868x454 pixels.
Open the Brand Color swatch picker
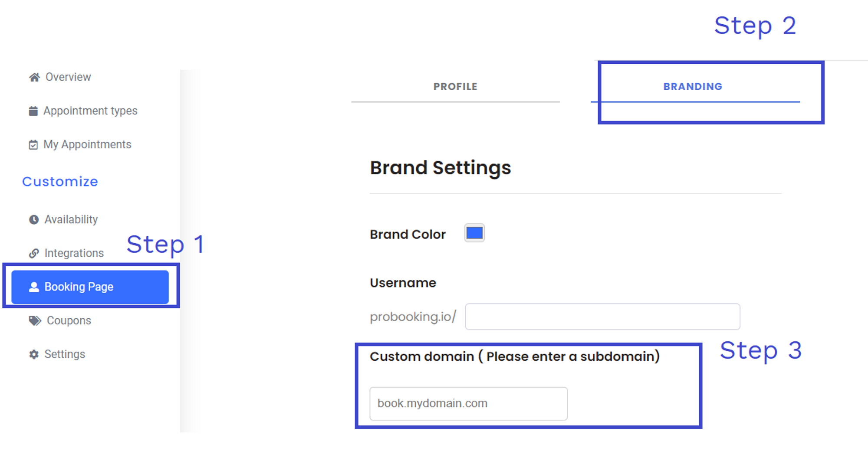(474, 233)
